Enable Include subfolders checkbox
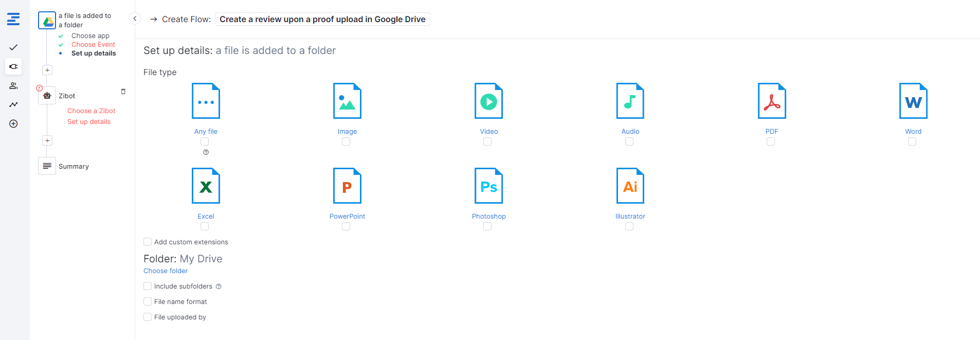This screenshot has height=340, width=980. (148, 286)
